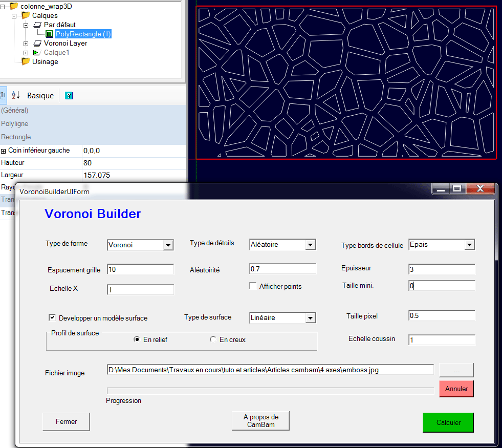Click the Usinage folder icon

click(26, 62)
